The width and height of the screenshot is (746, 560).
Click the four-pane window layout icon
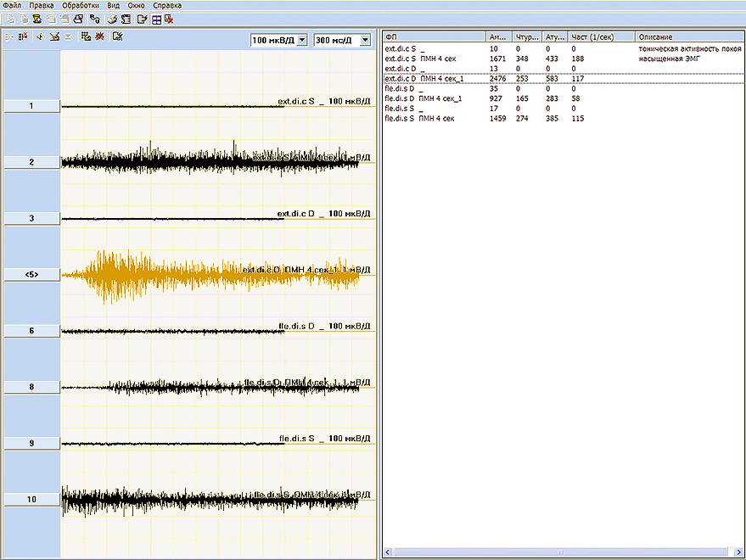[x=156, y=20]
